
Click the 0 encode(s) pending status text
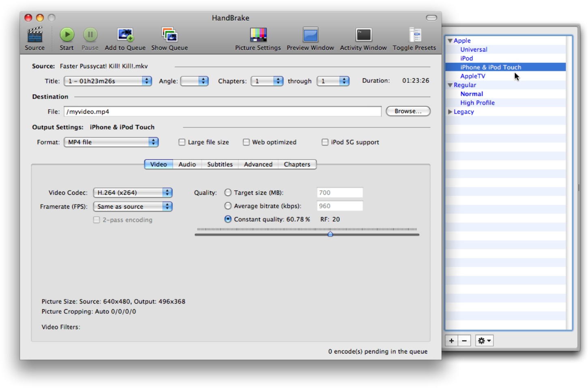click(x=378, y=351)
